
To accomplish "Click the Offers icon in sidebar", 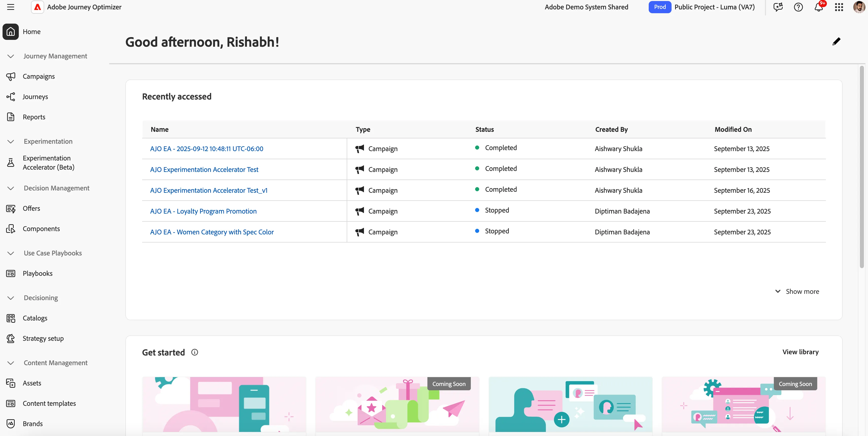I will point(10,209).
